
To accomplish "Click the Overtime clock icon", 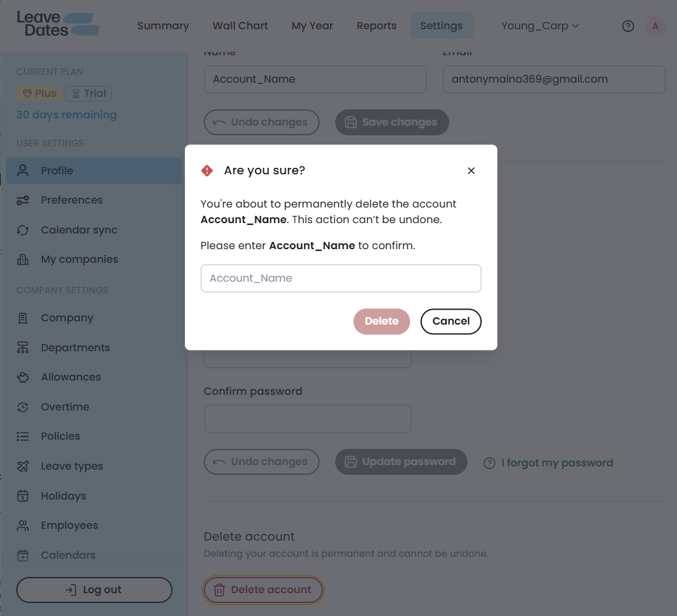I will coord(23,407).
